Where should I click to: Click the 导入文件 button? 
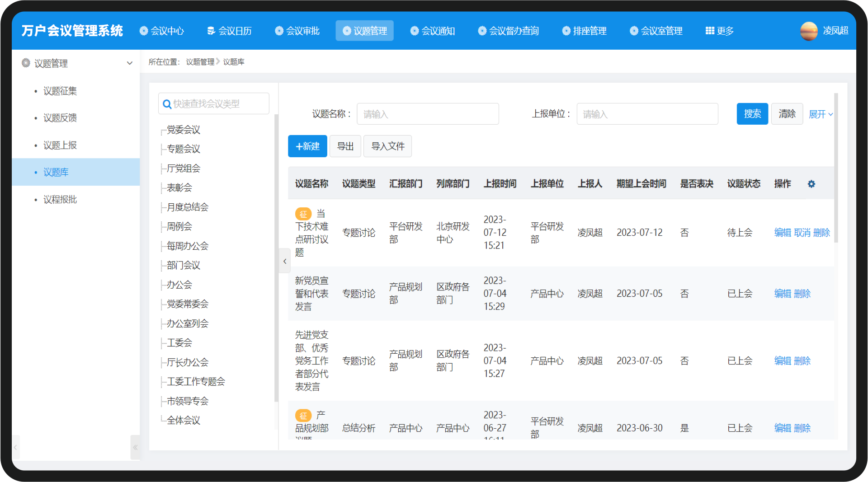[387, 146]
